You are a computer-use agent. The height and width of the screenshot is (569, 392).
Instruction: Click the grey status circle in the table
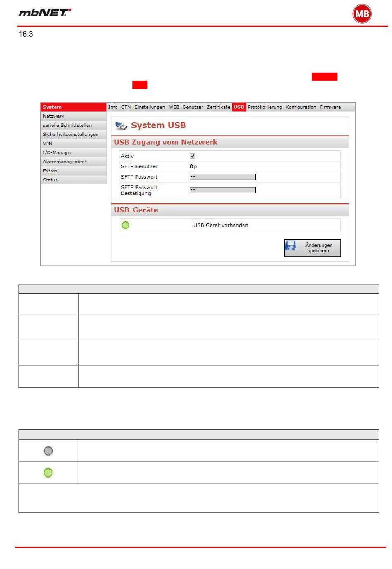coord(48,451)
